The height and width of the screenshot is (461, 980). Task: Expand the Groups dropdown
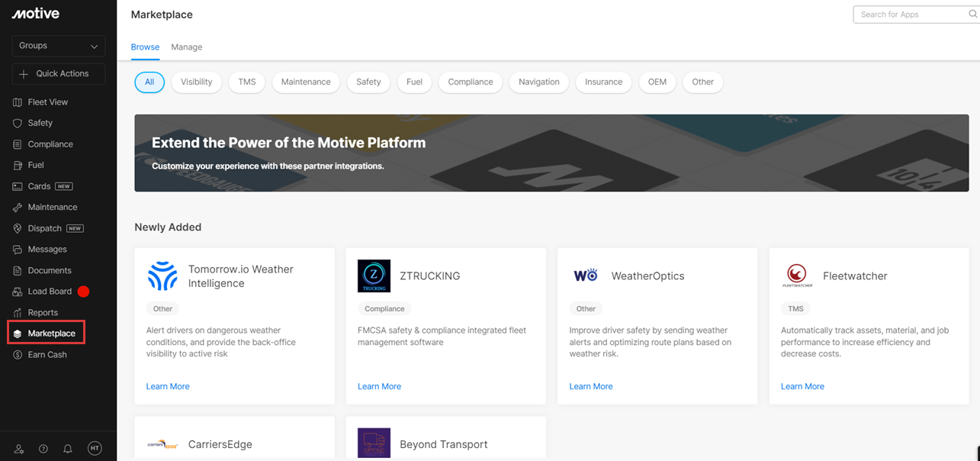point(59,46)
